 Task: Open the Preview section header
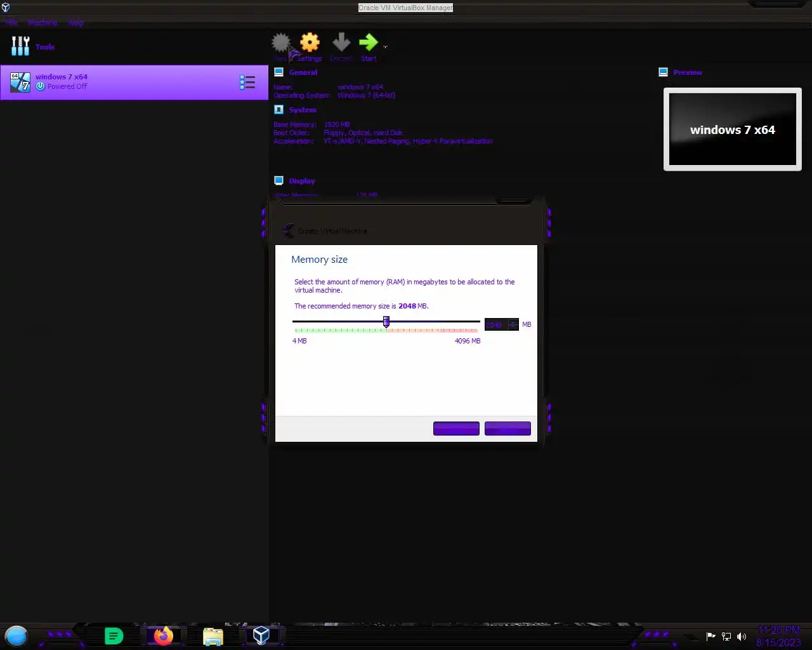pyautogui.click(x=688, y=72)
